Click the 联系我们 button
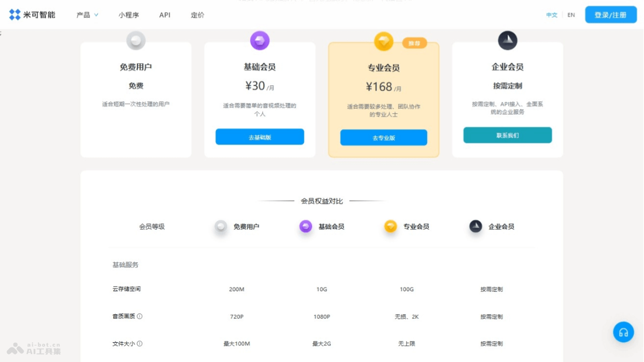Screen dimensions: 644x362 [x=507, y=135]
